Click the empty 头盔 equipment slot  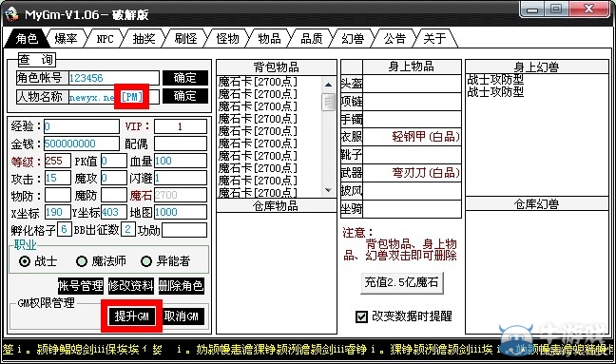[x=412, y=84]
